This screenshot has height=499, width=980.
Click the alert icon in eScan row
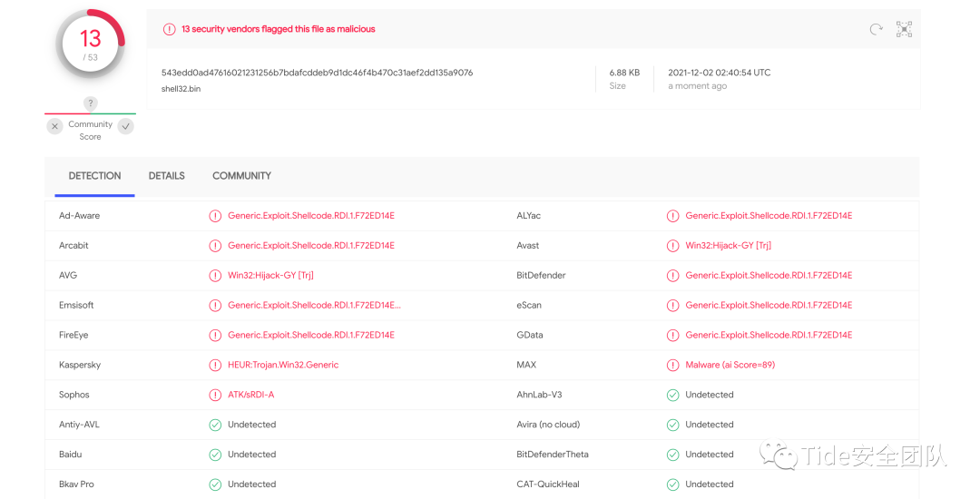coord(672,306)
